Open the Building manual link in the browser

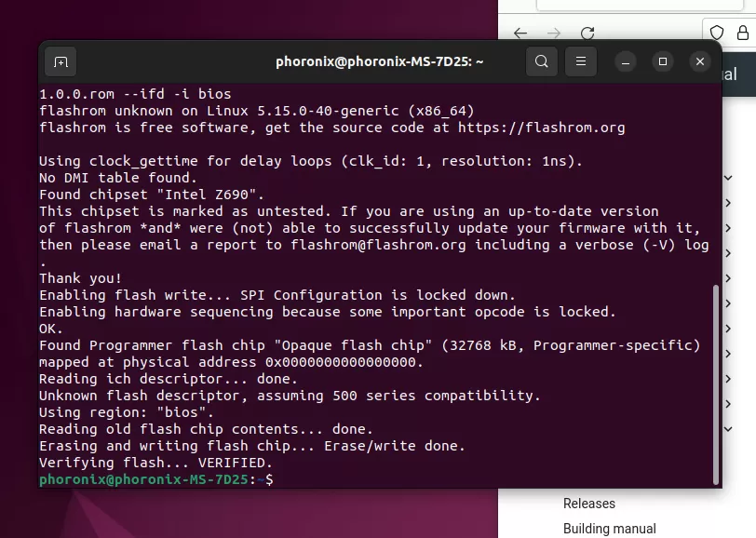610,529
